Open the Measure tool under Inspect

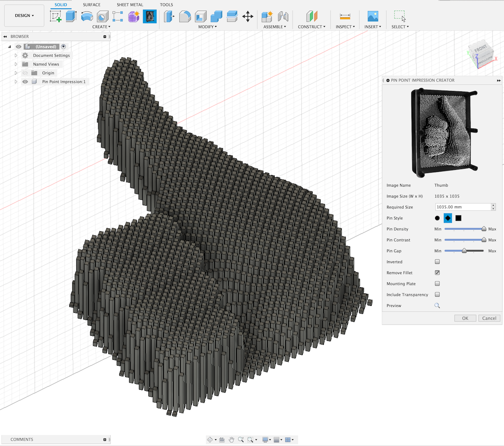(345, 16)
